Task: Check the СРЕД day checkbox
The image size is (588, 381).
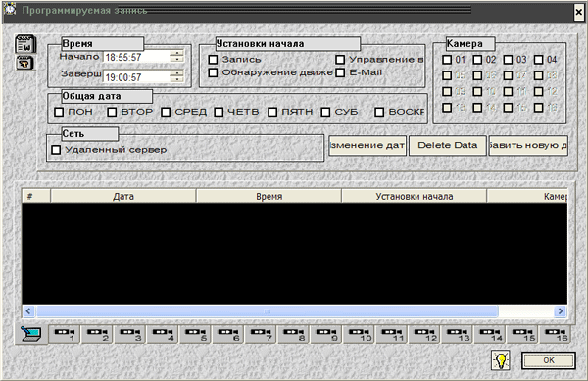Action: click(x=166, y=112)
